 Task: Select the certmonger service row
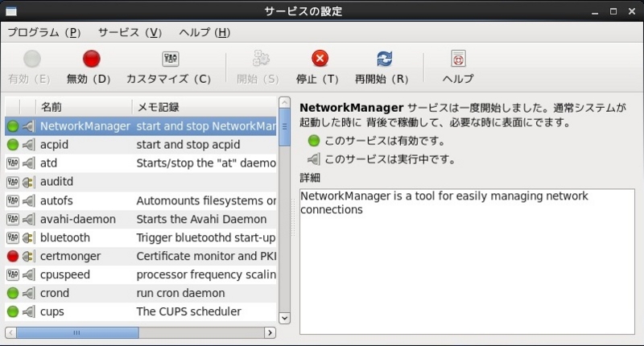pos(141,256)
